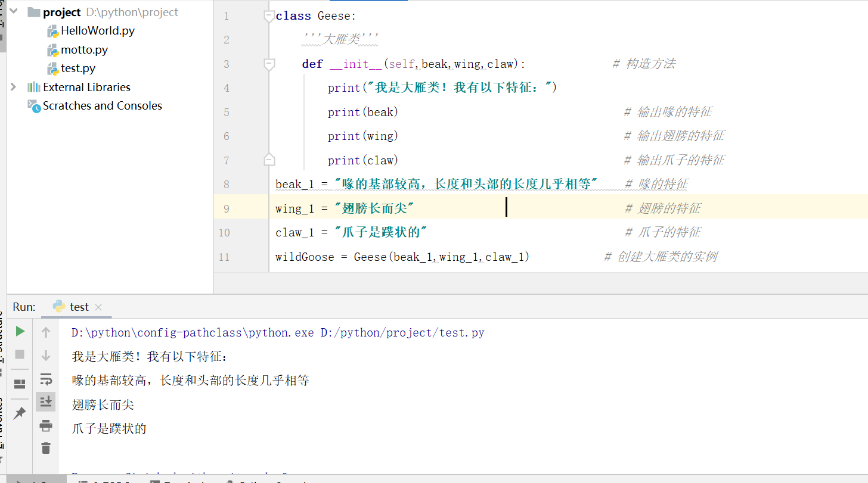Click the 'claw_1 =' assignment on line 10
The height and width of the screenshot is (483, 868).
302,232
